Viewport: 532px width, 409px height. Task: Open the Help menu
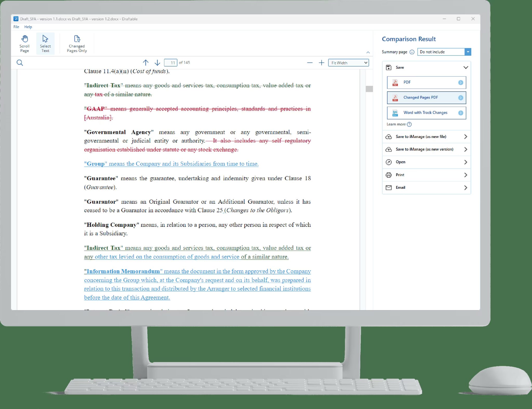(x=28, y=27)
